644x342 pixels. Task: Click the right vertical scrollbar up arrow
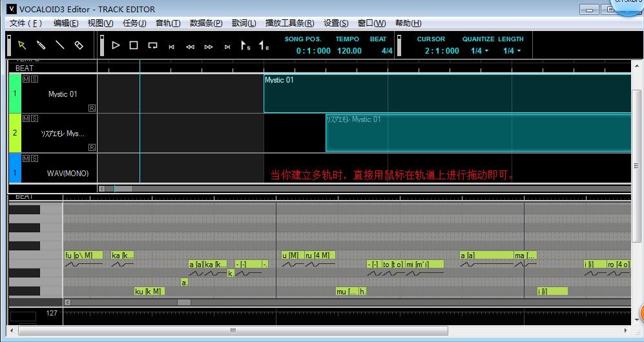coord(637,65)
